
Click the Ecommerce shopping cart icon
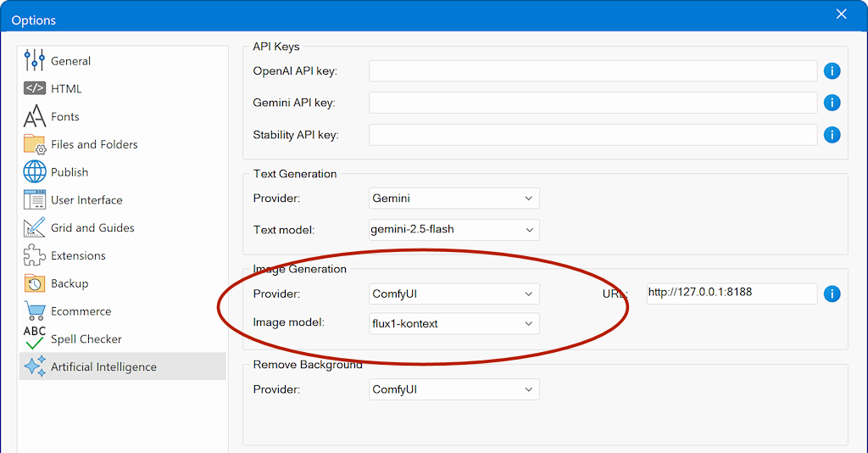click(x=34, y=310)
